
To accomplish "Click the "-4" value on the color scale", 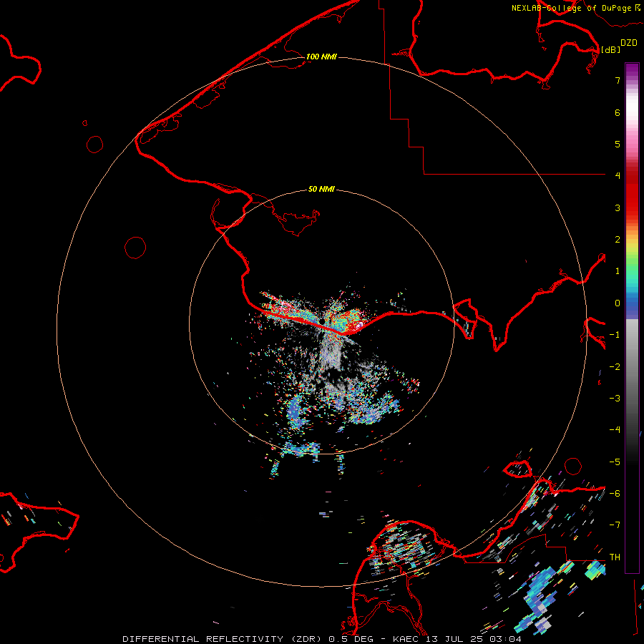I will click(x=615, y=430).
